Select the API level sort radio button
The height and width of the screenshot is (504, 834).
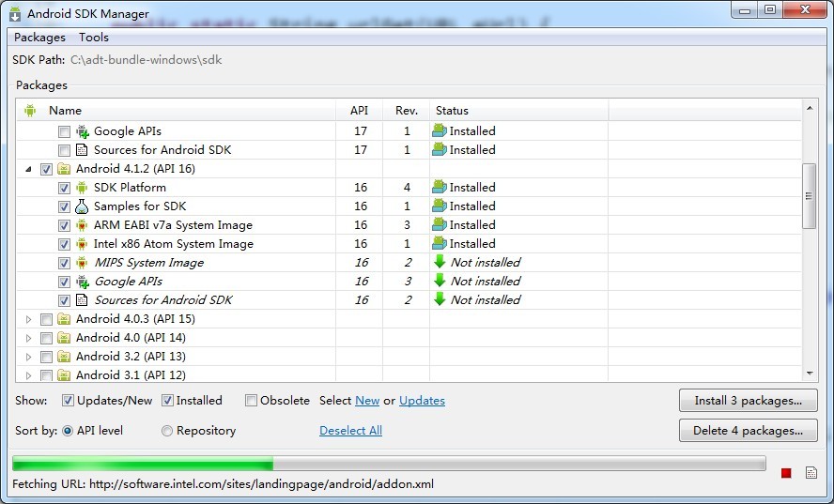coord(68,431)
